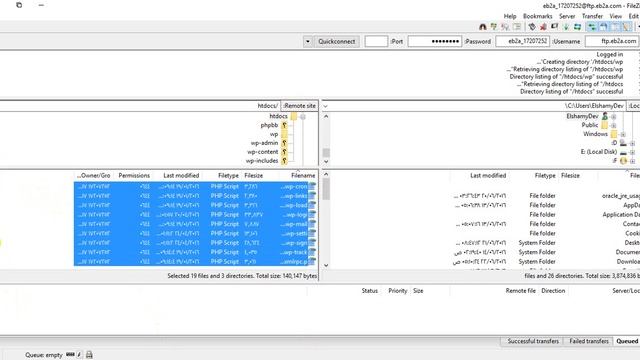This screenshot has height=360, width=640.
Task: Sort remote files by Filename column
Action: (303, 176)
